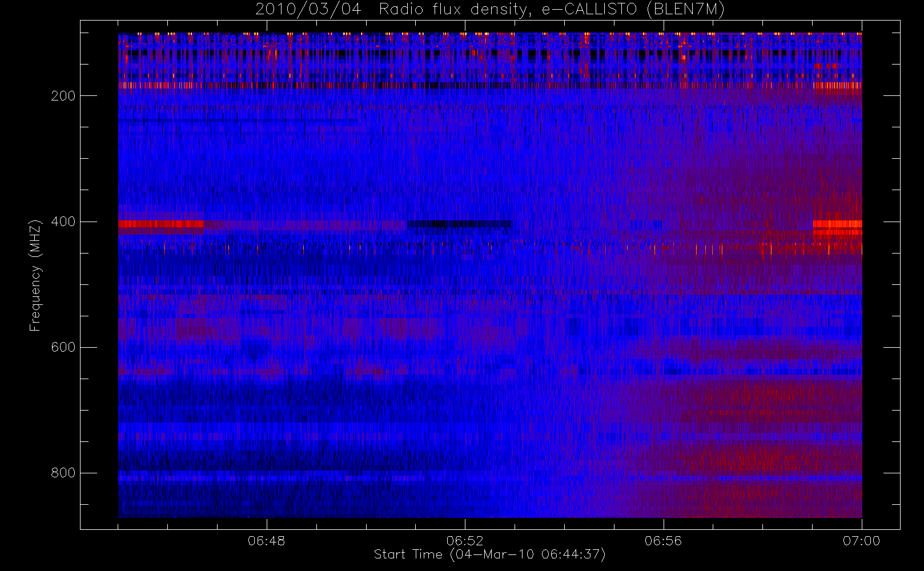Select the "Start Time (04-Mar-10 06:44:37)" axis label
Image resolution: width=924 pixels, height=571 pixels.
click(x=490, y=554)
